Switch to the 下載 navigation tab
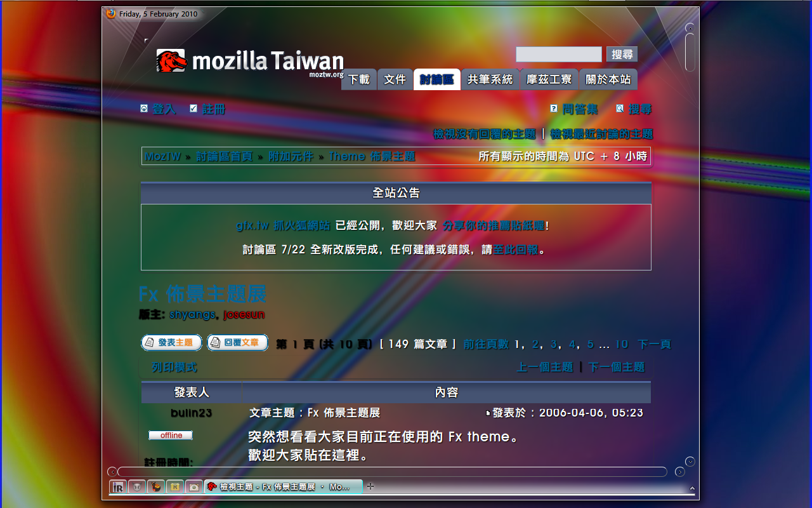Image resolution: width=812 pixels, height=508 pixels. (359, 79)
